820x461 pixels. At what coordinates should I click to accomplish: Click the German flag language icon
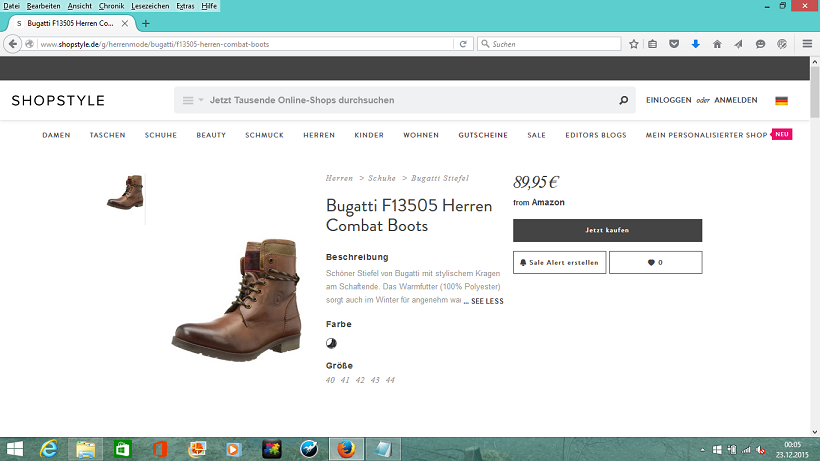pos(781,100)
